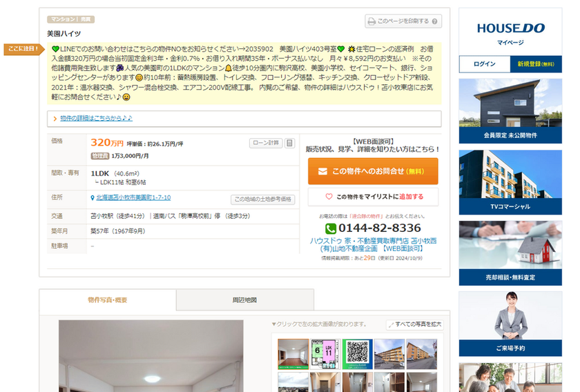Select the floor plan thumbnail image
Screen dimensions: 580x392
325,354
